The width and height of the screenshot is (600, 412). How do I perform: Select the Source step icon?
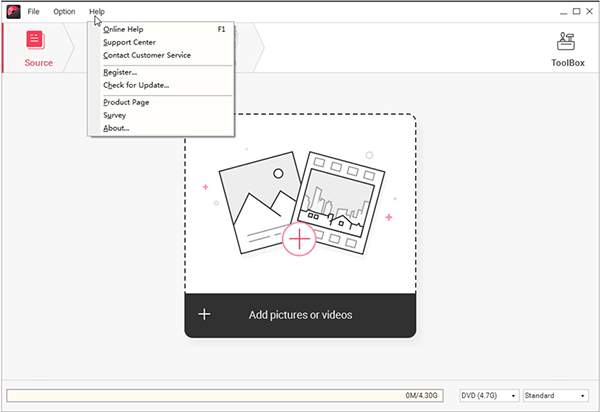click(x=36, y=40)
